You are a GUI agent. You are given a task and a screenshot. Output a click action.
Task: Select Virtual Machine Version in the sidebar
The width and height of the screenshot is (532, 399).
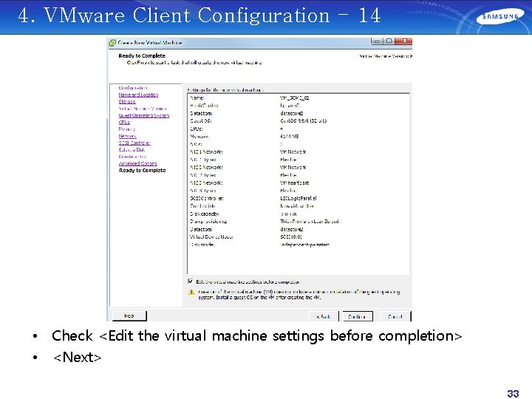pyautogui.click(x=143, y=109)
